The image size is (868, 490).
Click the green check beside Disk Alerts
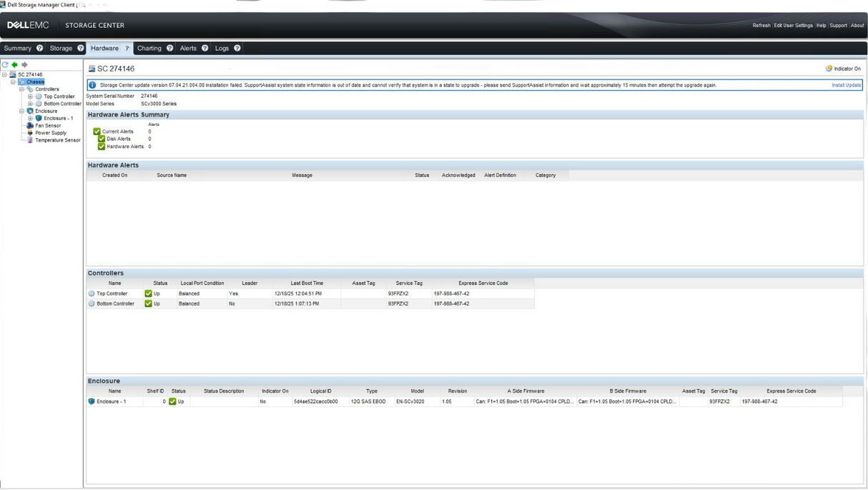point(102,139)
